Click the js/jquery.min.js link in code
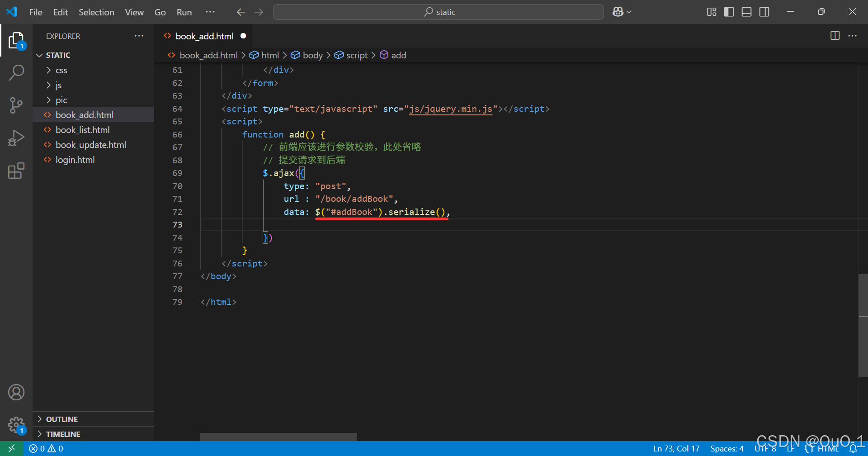The image size is (868, 456). 450,109
